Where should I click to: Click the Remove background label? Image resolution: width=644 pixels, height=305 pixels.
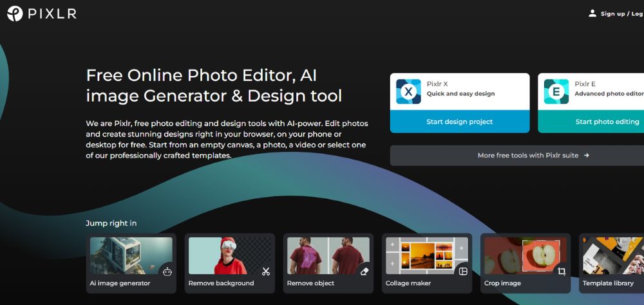click(x=221, y=283)
